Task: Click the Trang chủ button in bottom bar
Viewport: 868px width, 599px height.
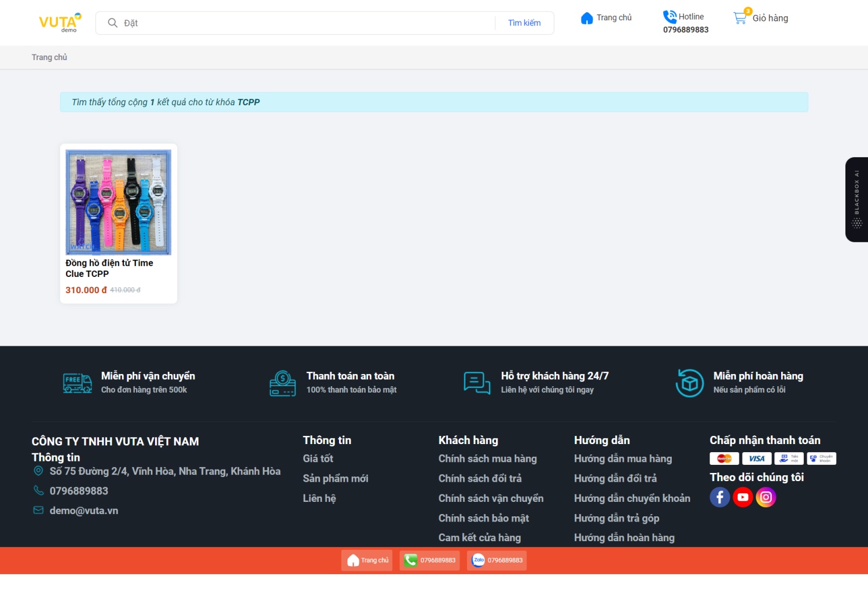Action: [x=367, y=560]
